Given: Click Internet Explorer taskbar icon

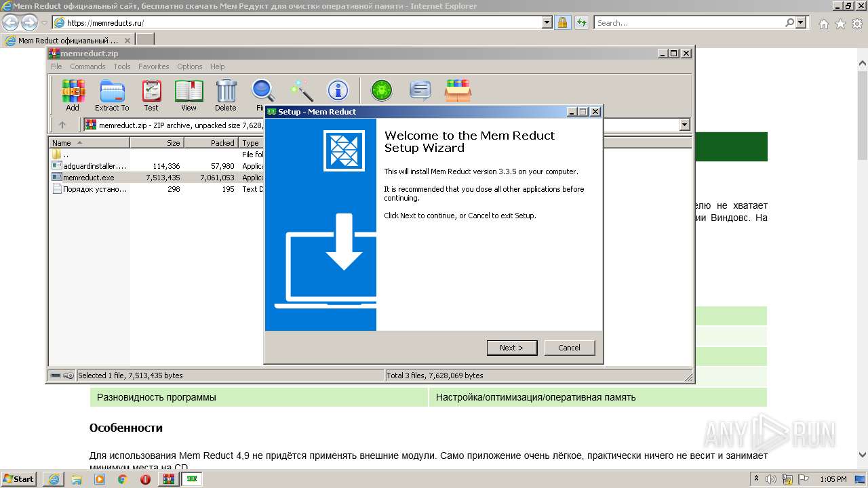Looking at the screenshot, I should point(54,479).
